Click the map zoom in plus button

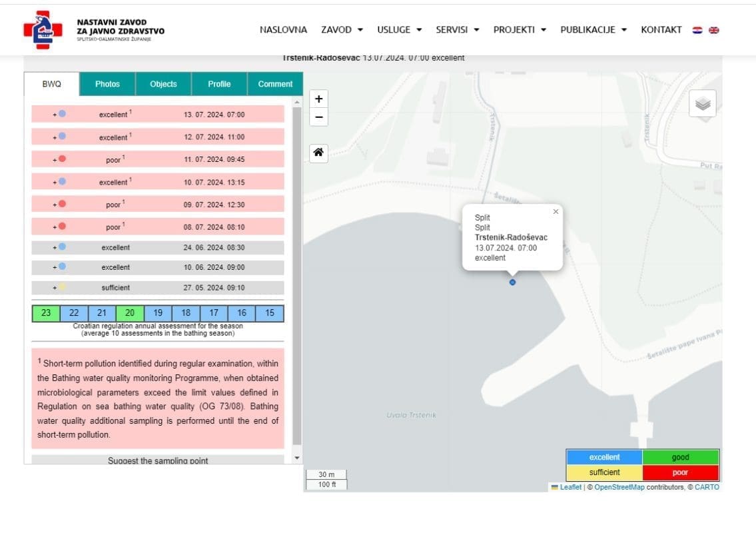[x=318, y=99]
